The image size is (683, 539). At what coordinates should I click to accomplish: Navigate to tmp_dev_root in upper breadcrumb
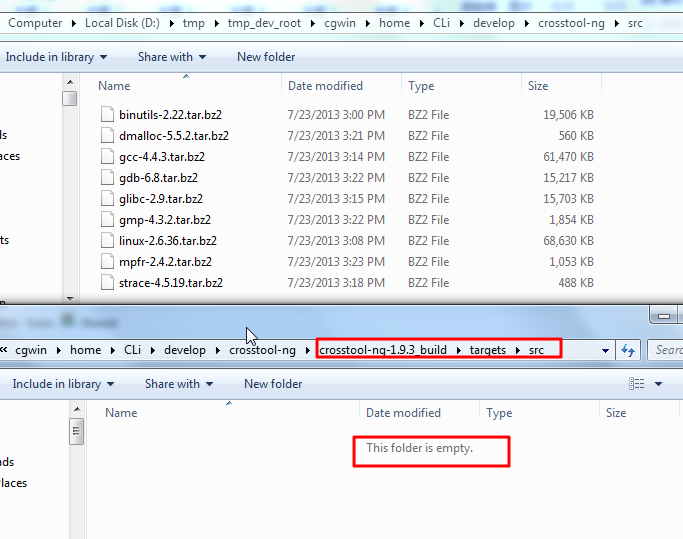pyautogui.click(x=264, y=23)
